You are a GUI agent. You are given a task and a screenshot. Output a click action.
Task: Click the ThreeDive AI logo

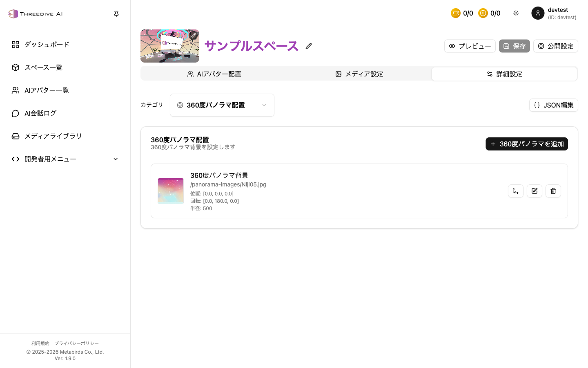(35, 14)
